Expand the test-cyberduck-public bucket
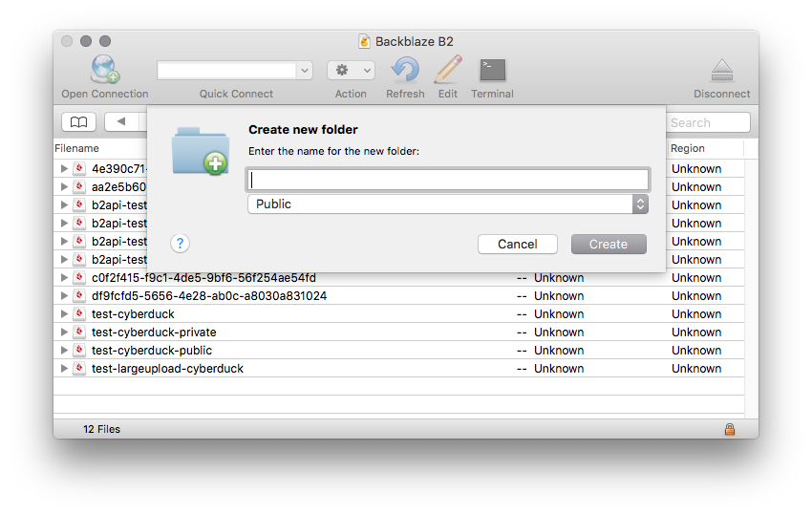This screenshot has width=812, height=515. tap(64, 350)
